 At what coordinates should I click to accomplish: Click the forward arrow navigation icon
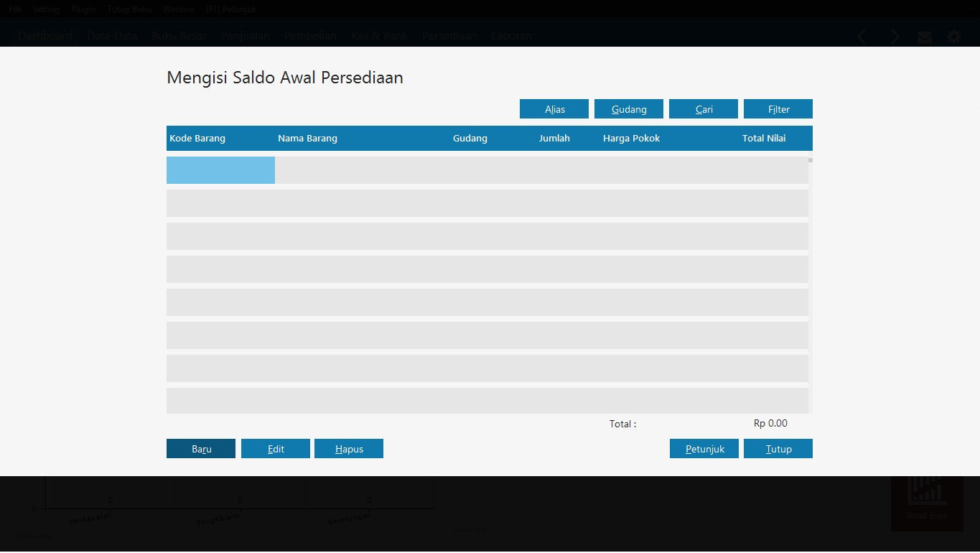[895, 37]
